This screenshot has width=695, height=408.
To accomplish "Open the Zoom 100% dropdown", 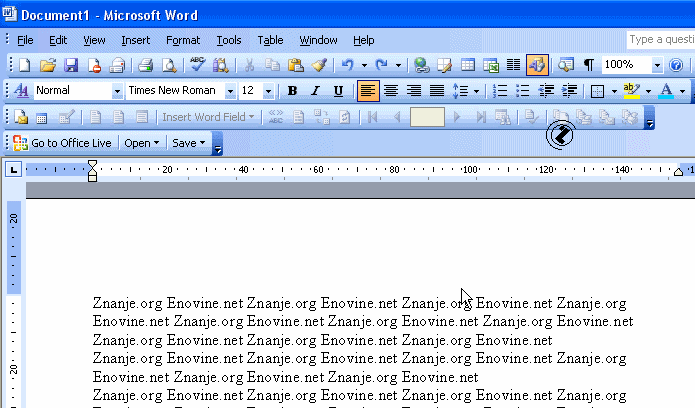I will pyautogui.click(x=657, y=65).
